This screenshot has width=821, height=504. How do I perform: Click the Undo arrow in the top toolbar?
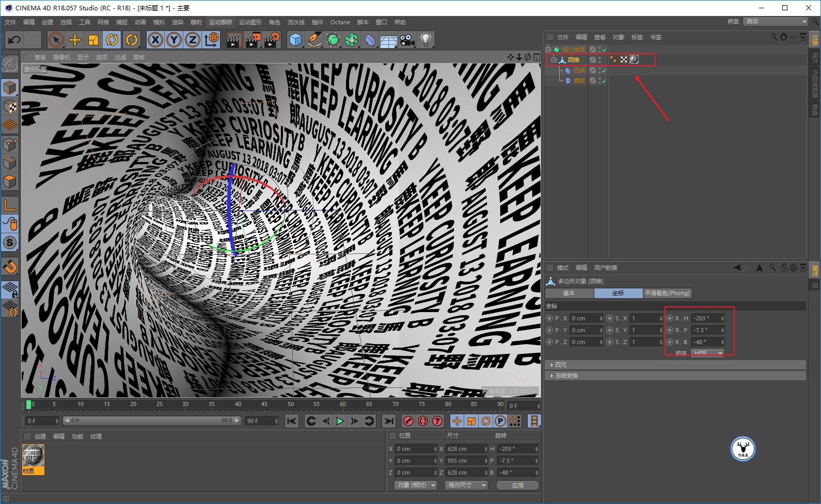pos(14,40)
